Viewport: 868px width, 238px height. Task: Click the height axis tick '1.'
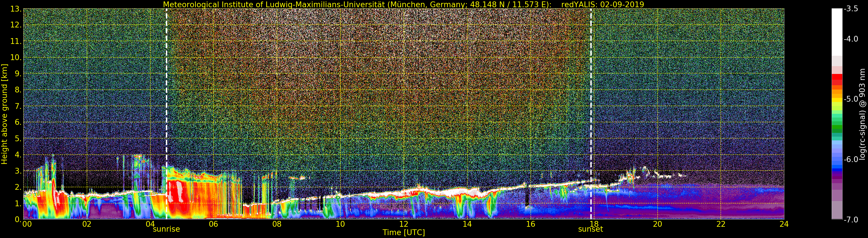pos(18,203)
